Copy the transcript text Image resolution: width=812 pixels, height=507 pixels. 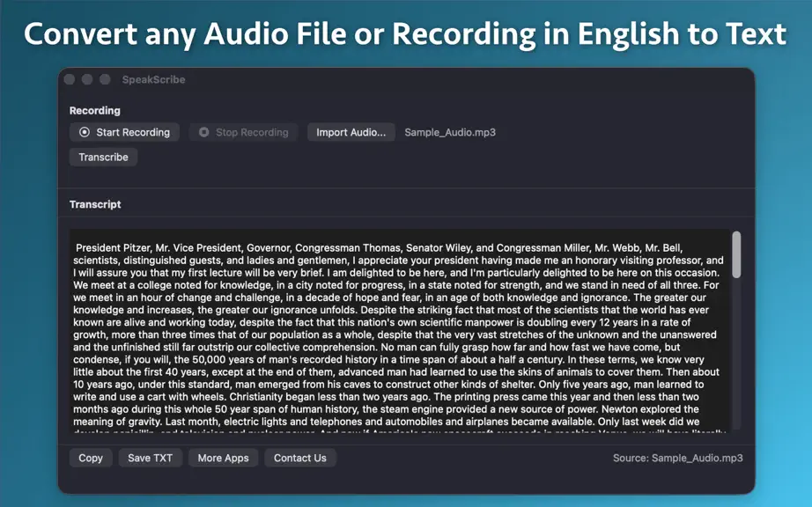click(x=91, y=458)
